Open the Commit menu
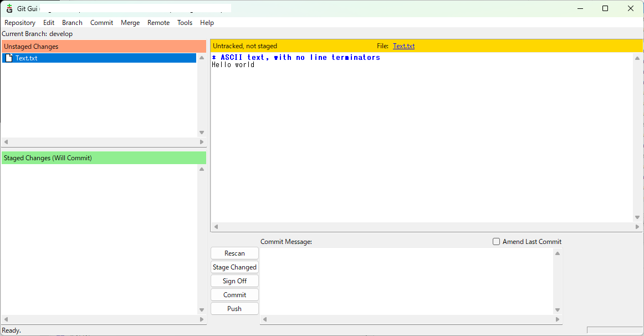Viewport: 644px width, 336px height. [x=101, y=23]
